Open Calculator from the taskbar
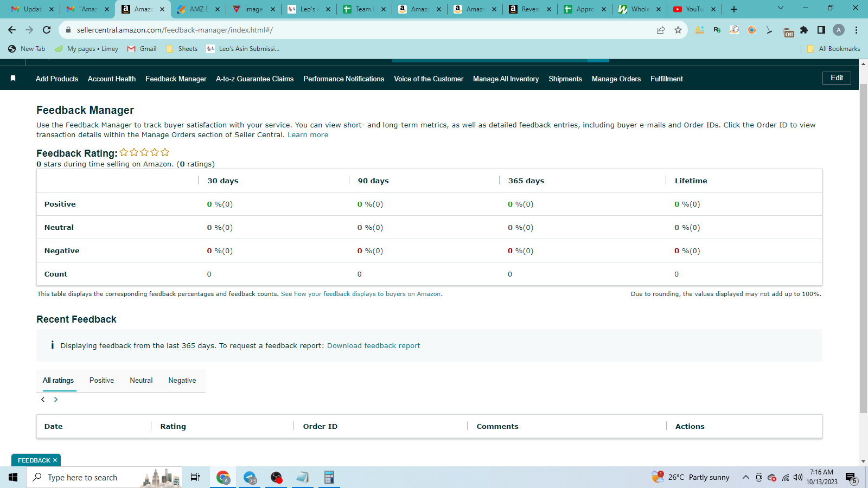 click(329, 477)
